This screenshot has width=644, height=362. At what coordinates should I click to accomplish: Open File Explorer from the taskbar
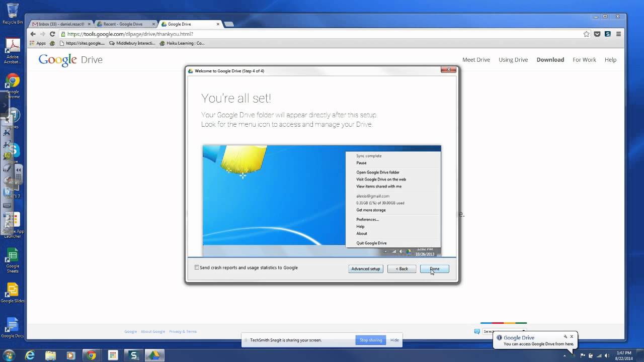(50, 355)
